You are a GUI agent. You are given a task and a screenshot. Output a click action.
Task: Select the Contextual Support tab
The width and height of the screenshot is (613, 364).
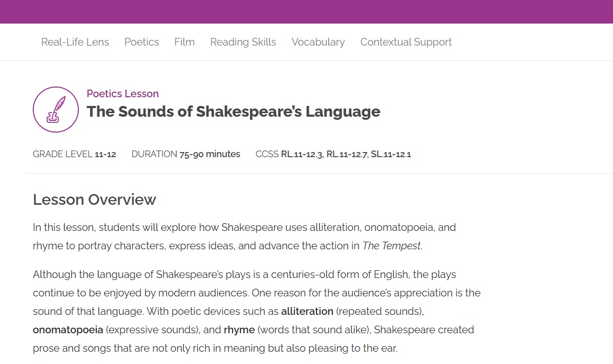pos(406,42)
